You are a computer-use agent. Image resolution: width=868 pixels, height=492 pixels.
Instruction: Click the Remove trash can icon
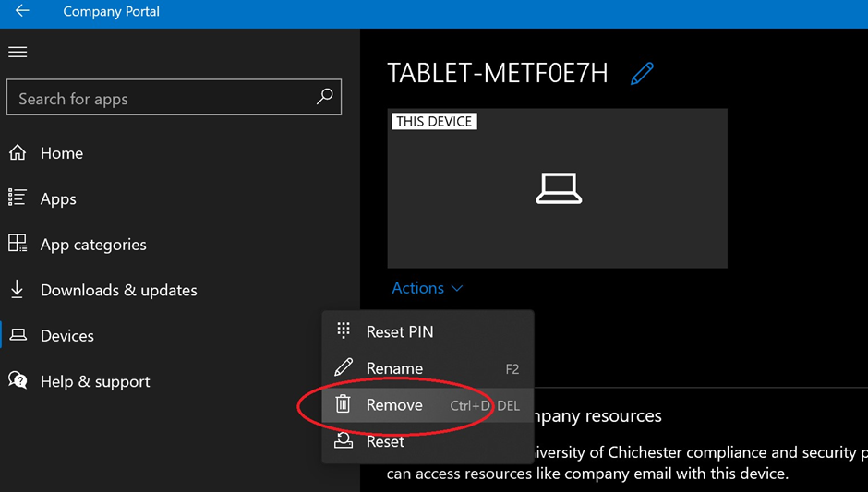click(x=344, y=404)
